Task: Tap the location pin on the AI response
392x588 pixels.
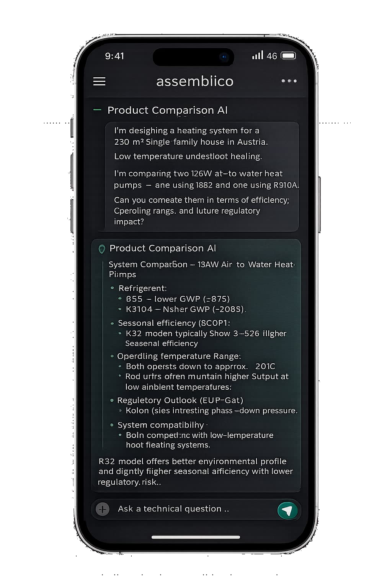Action: click(x=101, y=249)
